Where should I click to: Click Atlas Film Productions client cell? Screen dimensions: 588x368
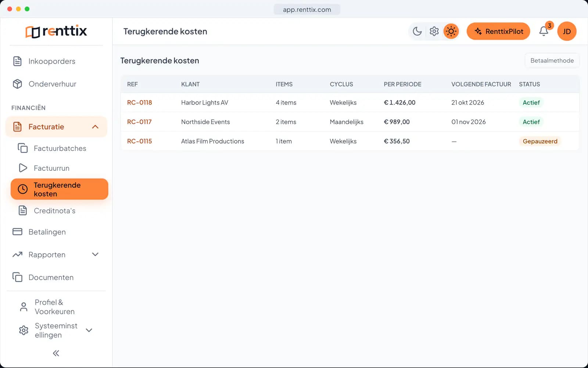coord(213,141)
